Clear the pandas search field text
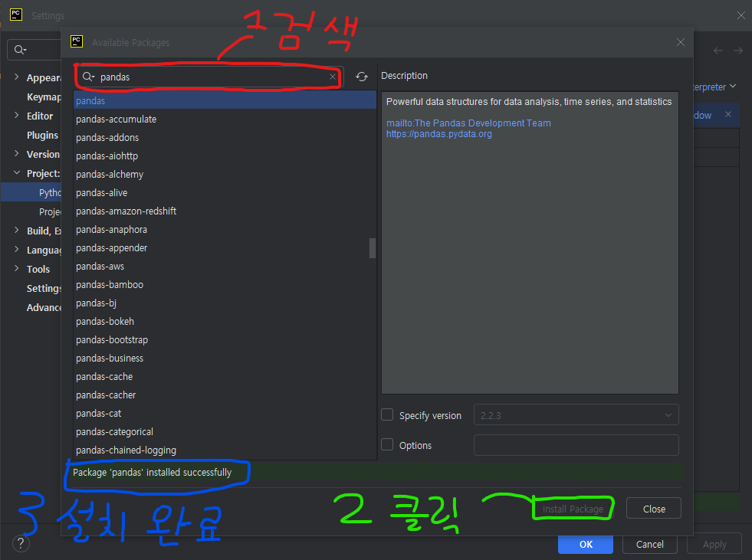 (333, 77)
